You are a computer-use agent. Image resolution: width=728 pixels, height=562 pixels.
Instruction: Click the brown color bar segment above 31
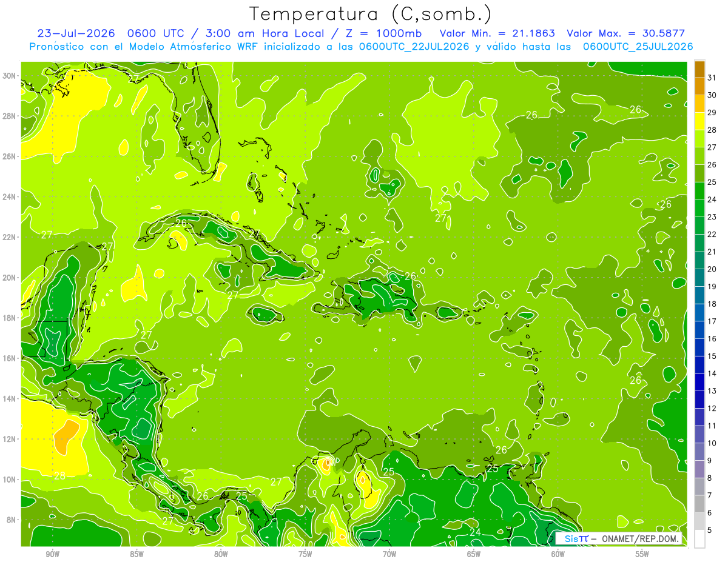click(699, 69)
